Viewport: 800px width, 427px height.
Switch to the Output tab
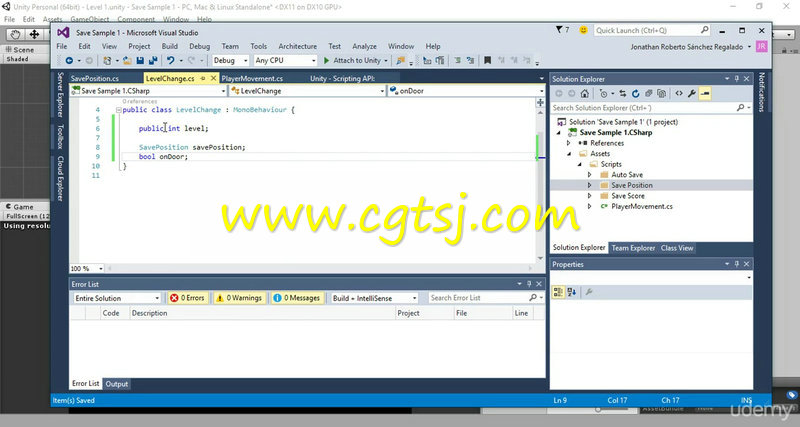116,384
